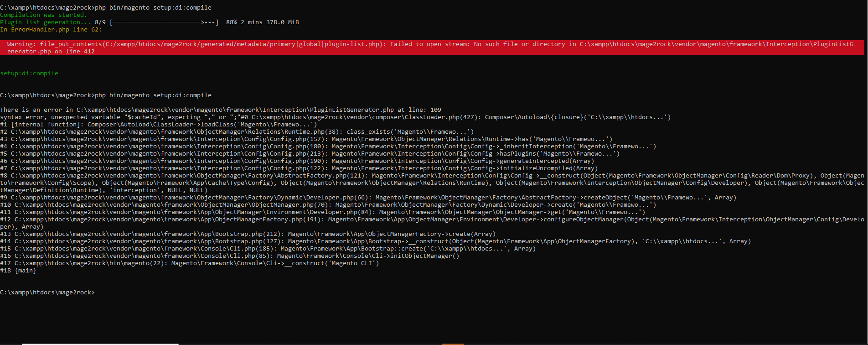Click the '#18 {main}' stack trace line

point(18,270)
